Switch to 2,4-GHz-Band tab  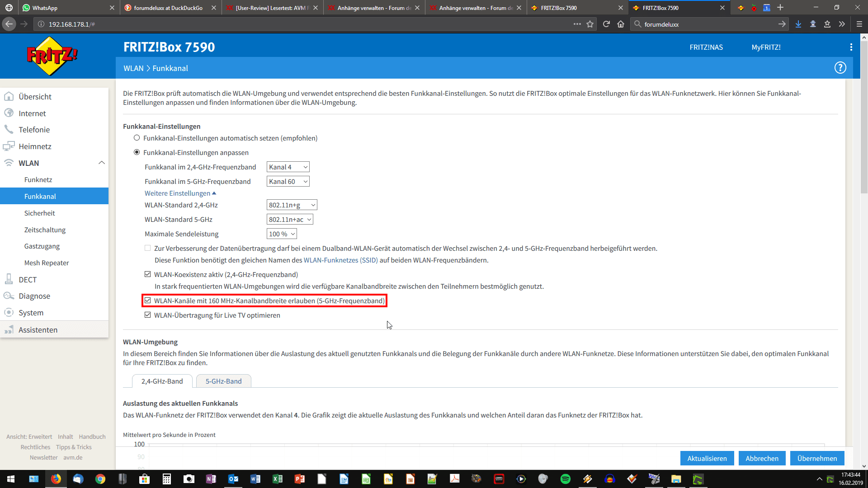point(162,381)
